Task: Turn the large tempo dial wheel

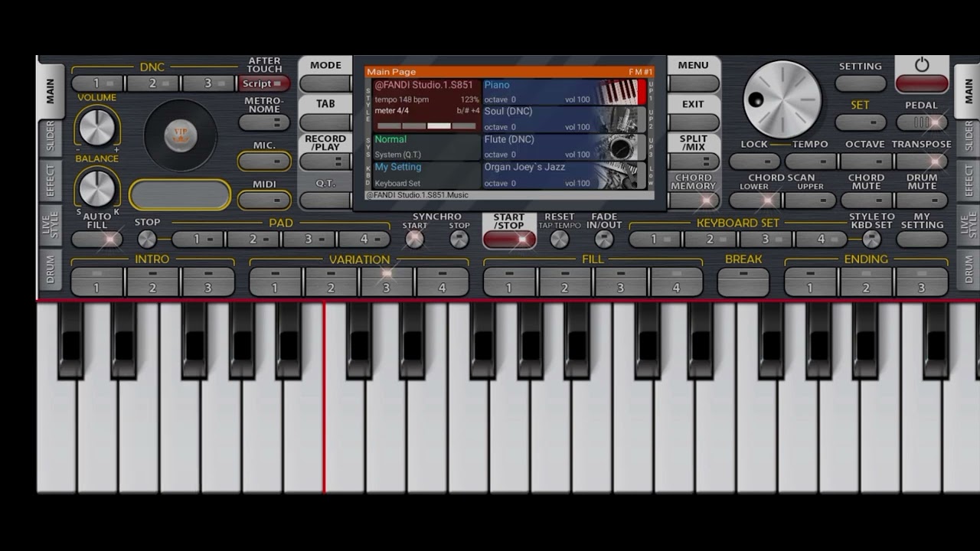Action: [x=782, y=99]
